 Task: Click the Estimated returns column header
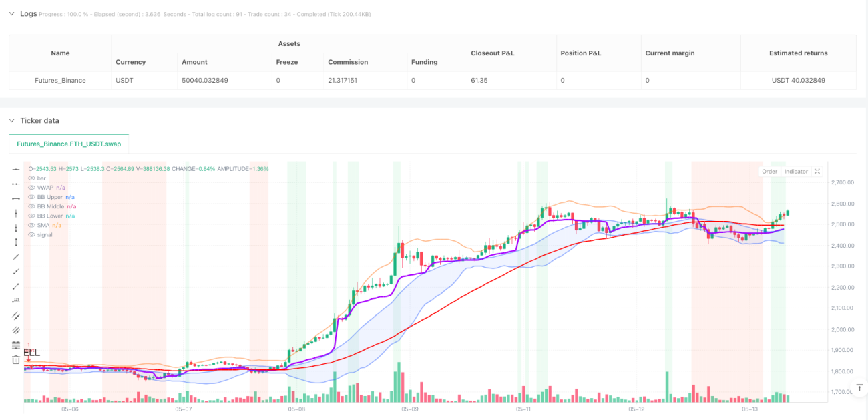pyautogui.click(x=798, y=53)
